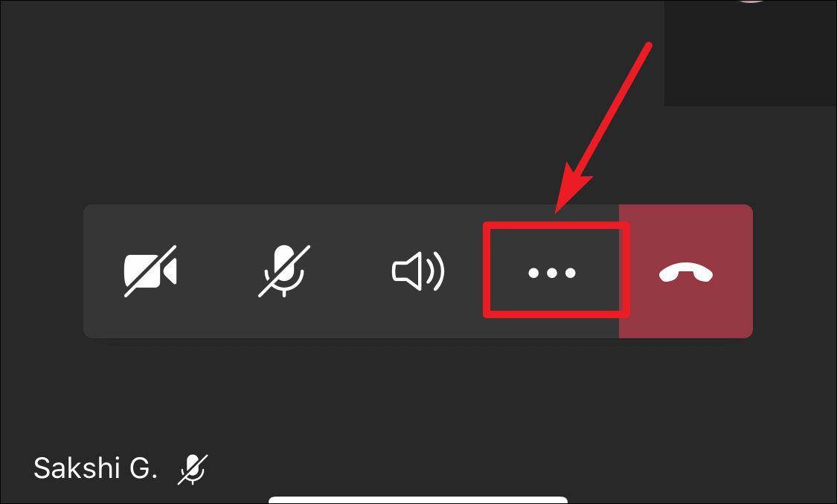Select the white phone handset symbol
This screenshot has height=504, width=837.
point(686,273)
